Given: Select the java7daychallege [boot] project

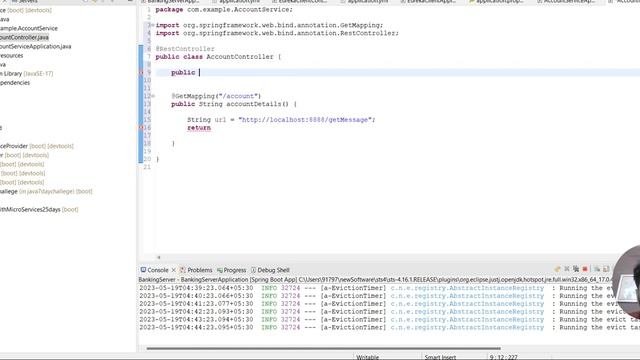Looking at the screenshot, I should [x=46, y=191].
